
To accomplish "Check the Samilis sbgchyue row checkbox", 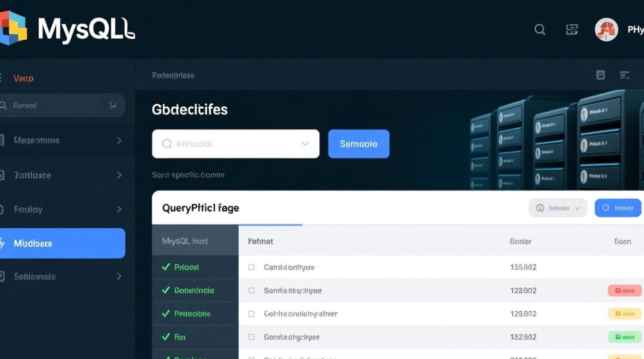I will tap(251, 291).
